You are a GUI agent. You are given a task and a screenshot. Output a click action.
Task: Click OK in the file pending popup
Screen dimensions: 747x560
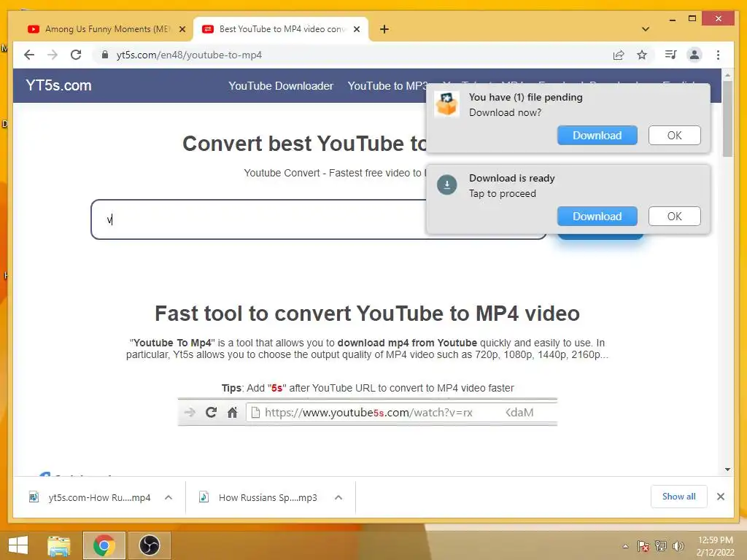[x=674, y=135]
